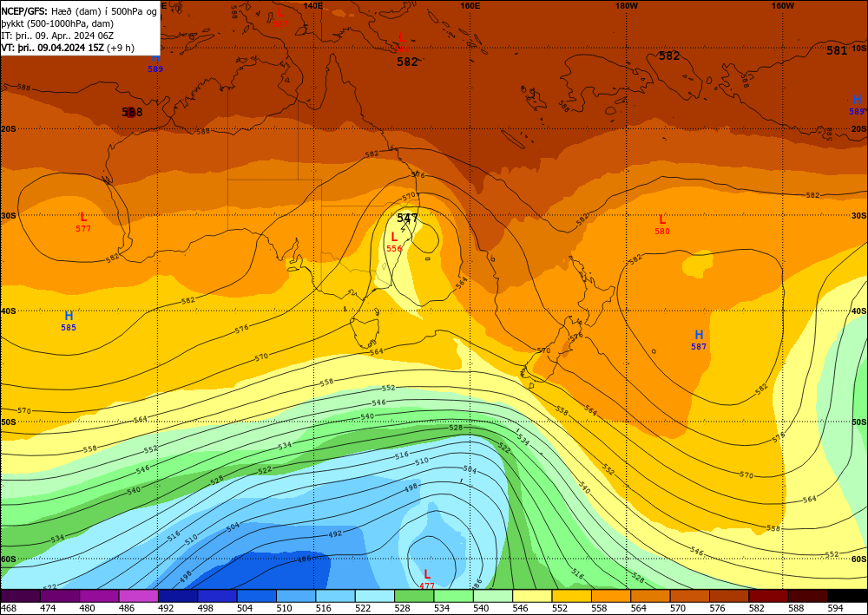Image resolution: width=868 pixels, height=615 pixels.
Task: Click the pale cyan 522–528 legend swatch
Action: coord(375,596)
